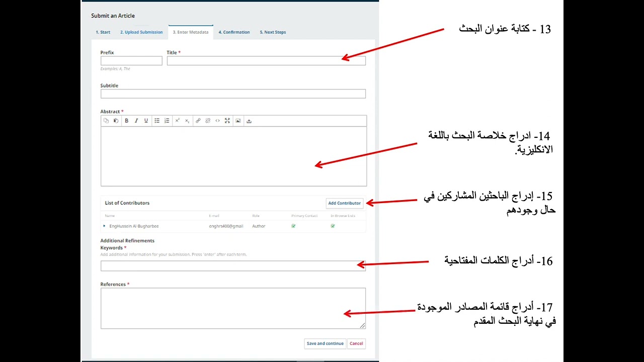Expand the EngHussein Al-Bugharbee contributor row

(105, 226)
